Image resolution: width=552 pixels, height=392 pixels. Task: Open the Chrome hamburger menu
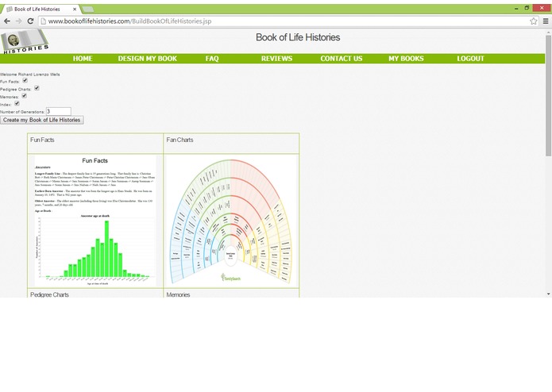tap(546, 21)
